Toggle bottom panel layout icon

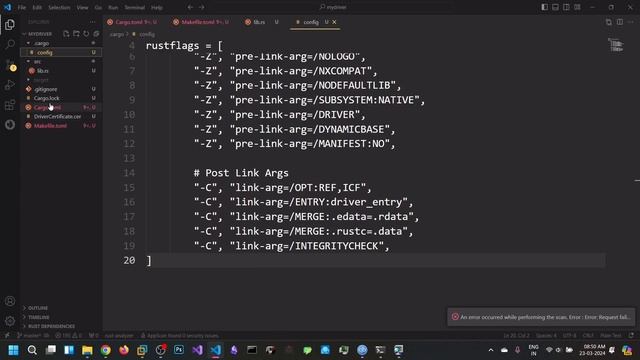click(556, 7)
